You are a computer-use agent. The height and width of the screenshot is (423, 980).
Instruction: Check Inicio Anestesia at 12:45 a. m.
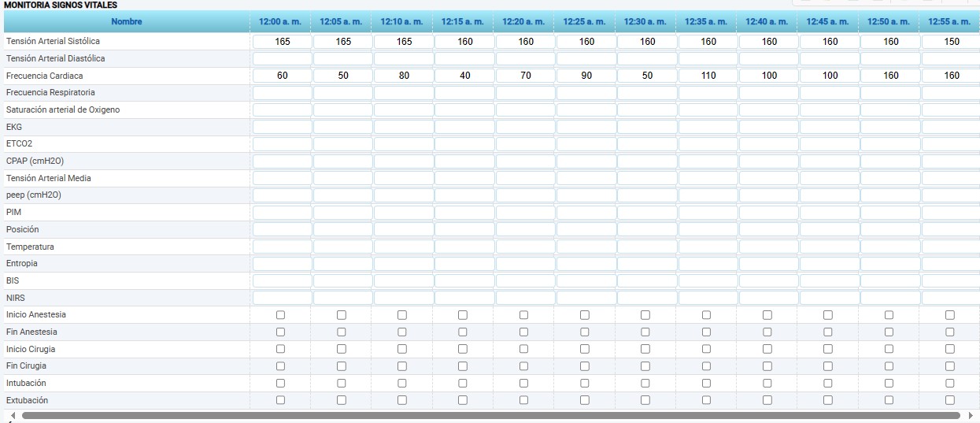point(828,315)
